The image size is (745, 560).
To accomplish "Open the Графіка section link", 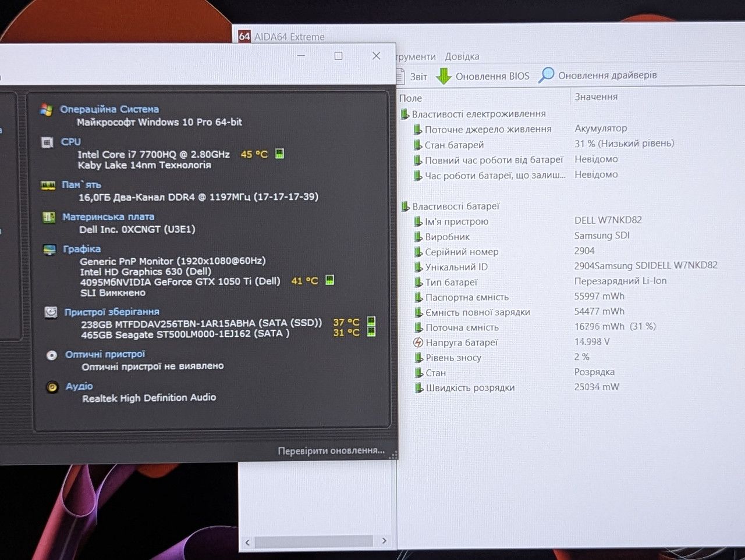I will click(81, 249).
